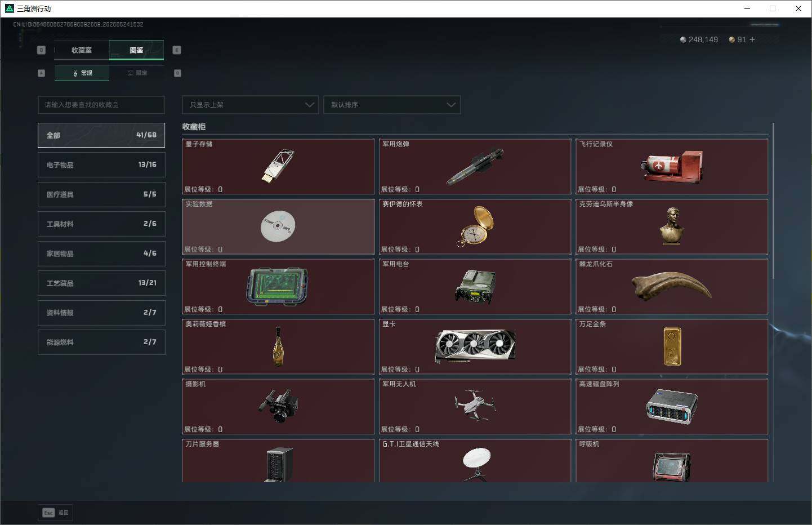Select the 常规 sub-tab
This screenshot has height=525, width=812.
(x=82, y=73)
